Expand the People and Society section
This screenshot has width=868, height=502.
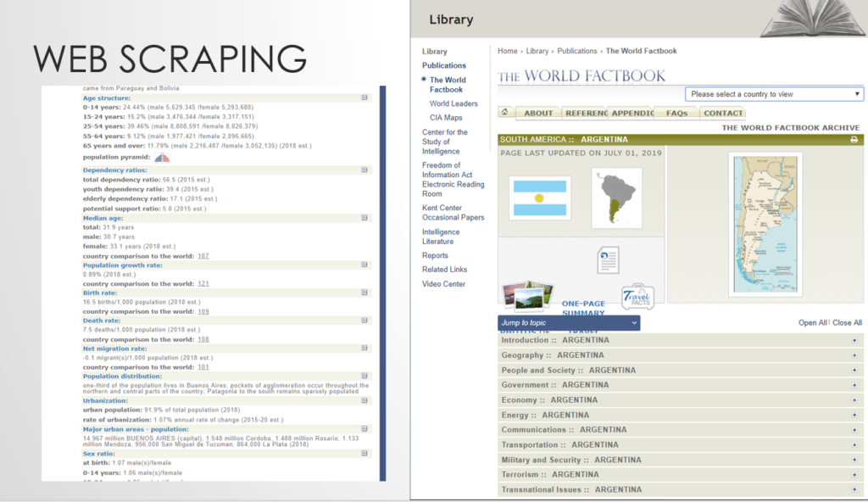(x=854, y=371)
